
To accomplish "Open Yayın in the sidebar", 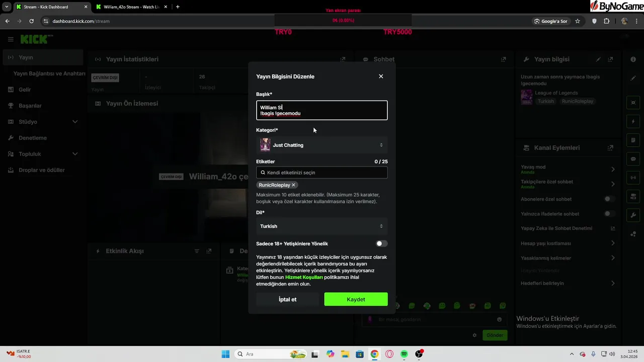I will 43,57.
